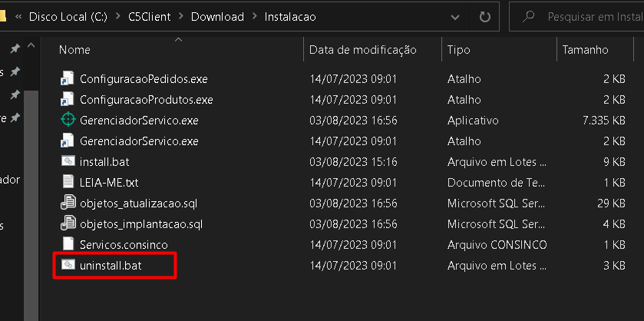644x321 pixels.
Task: Click the Pesquisar search input field
Action: coord(590,16)
